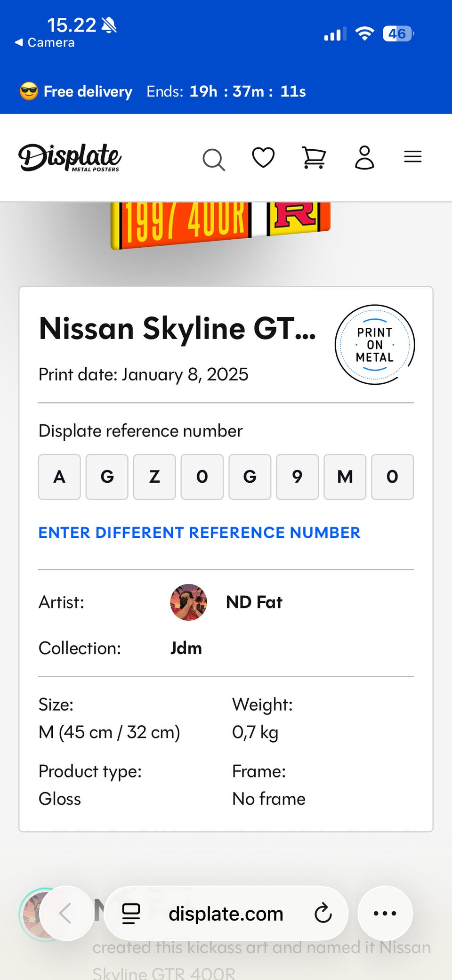Open the wishlist heart icon
The width and height of the screenshot is (452, 980).
click(x=263, y=157)
